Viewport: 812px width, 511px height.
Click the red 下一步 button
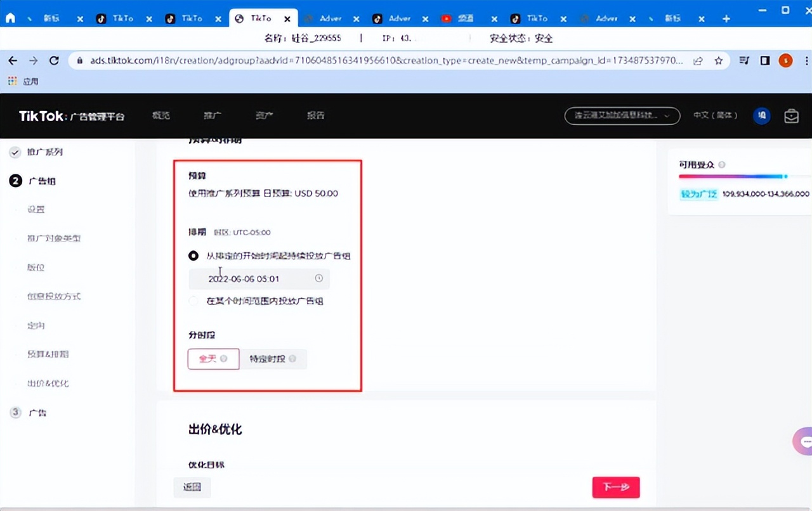click(615, 487)
